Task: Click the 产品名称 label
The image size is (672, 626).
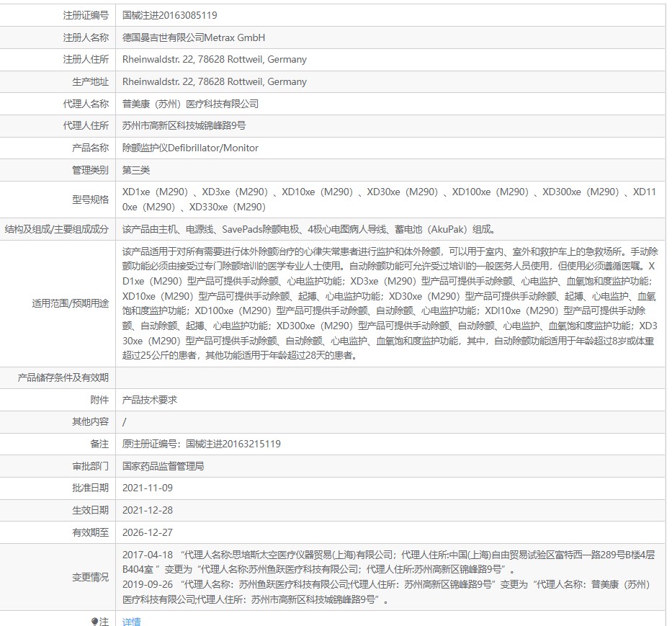Action: pos(91,148)
